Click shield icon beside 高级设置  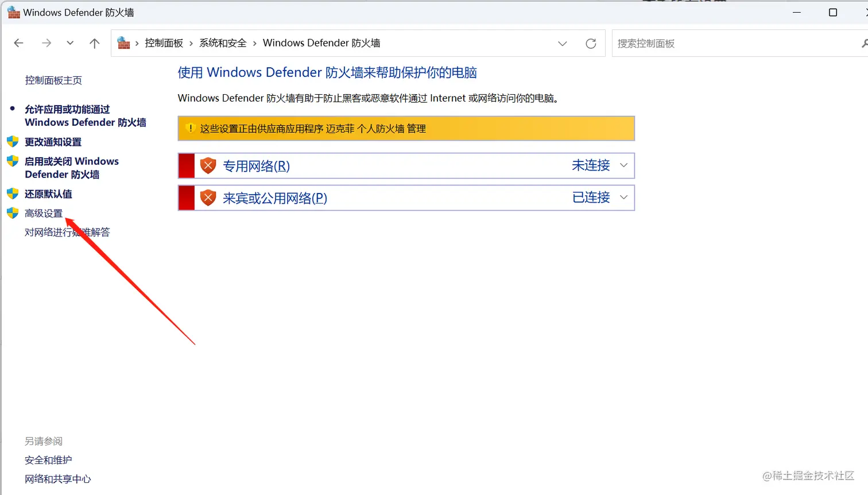click(x=13, y=213)
